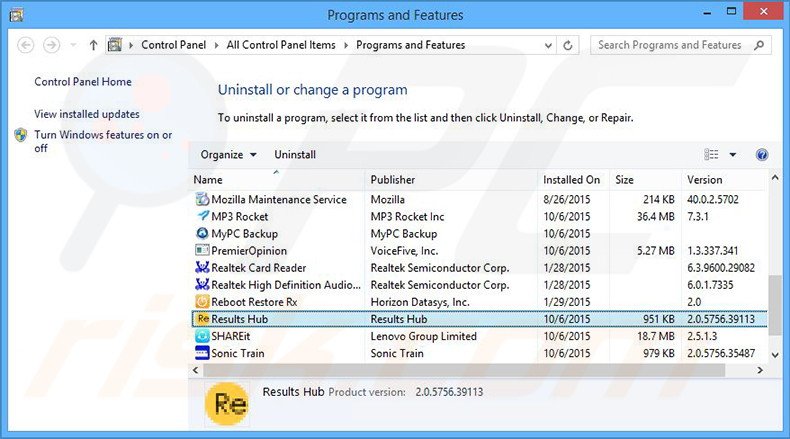
Task: Select the Reboot Restore Rx row name
Action: tap(254, 302)
